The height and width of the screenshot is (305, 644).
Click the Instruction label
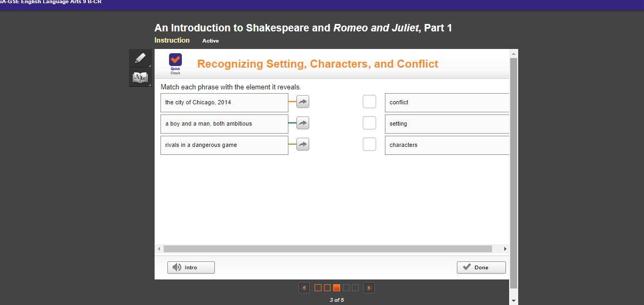coord(172,40)
